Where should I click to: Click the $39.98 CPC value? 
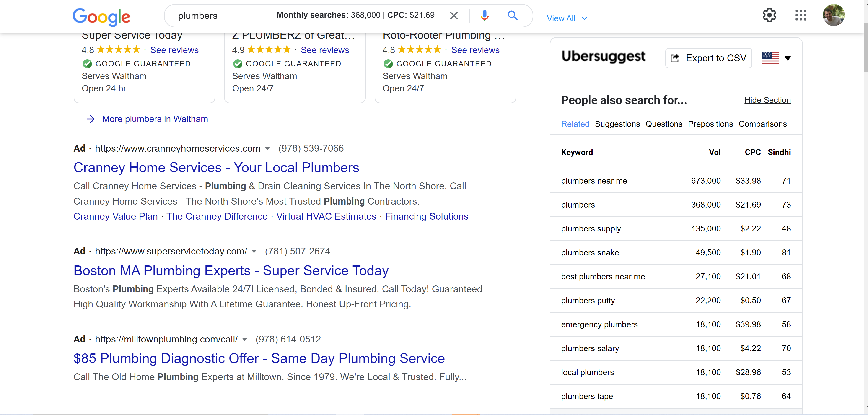pyautogui.click(x=748, y=324)
